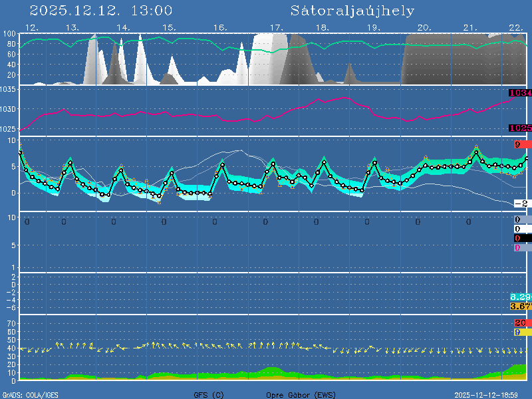Click the GFS (C) model label
The width and height of the screenshot is (532, 399).
(x=209, y=395)
